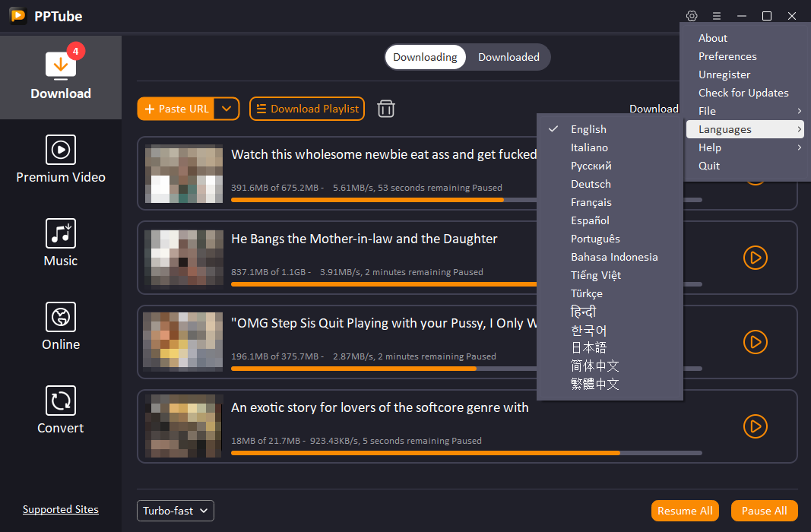Switch to the Downloaded tab
Image resolution: width=811 pixels, height=532 pixels.
click(x=508, y=56)
